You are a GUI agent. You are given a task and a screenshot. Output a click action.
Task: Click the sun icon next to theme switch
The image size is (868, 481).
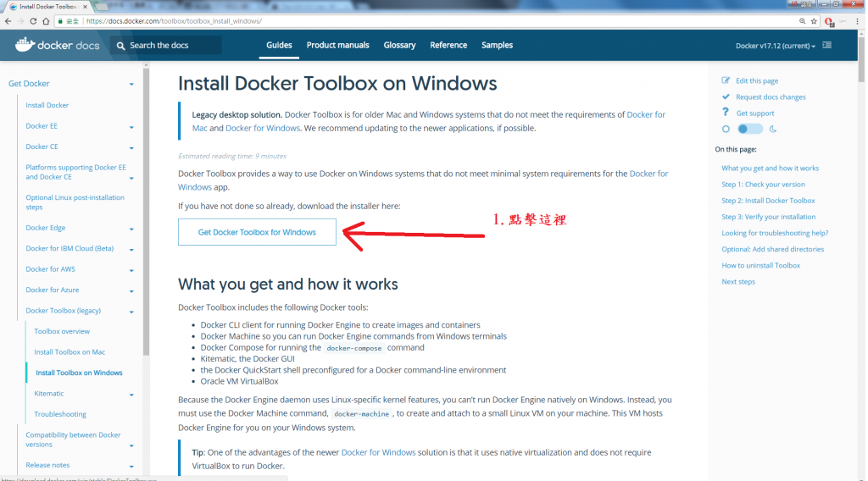coord(726,129)
